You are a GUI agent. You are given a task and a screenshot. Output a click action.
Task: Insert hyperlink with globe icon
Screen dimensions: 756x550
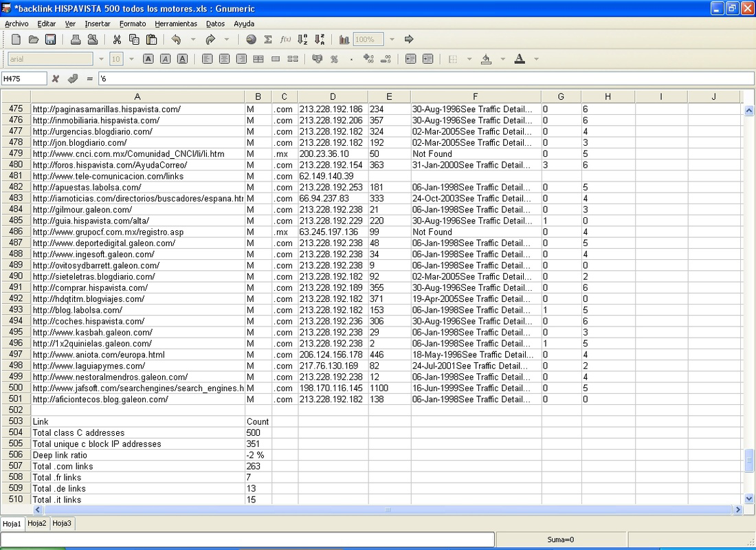(251, 40)
